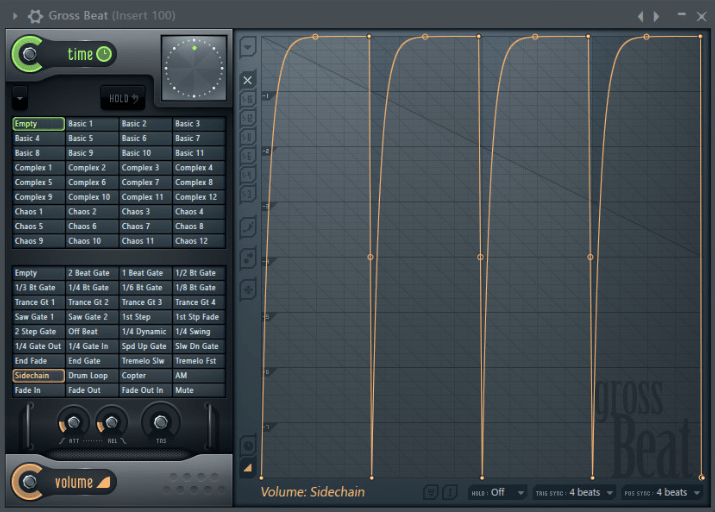Select the AM volume preset
The image size is (715, 512).
click(199, 376)
